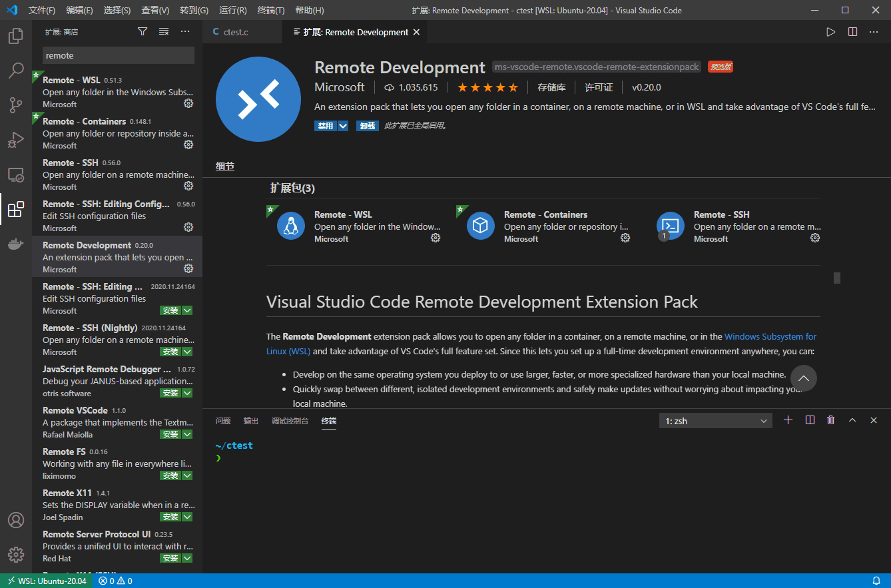This screenshot has width=891, height=588.
Task: Add a new terminal with plus icon
Action: (788, 420)
